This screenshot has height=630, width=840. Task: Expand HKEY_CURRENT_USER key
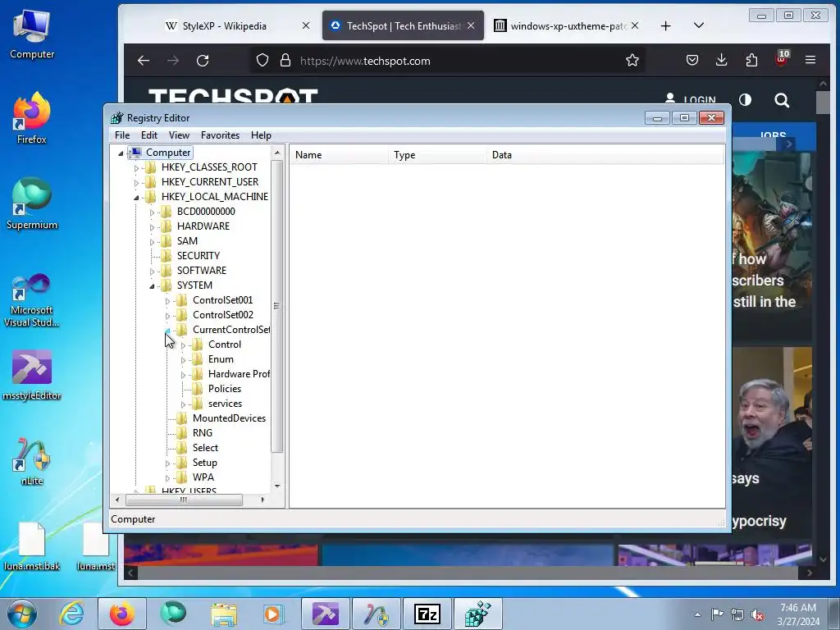[136, 183]
